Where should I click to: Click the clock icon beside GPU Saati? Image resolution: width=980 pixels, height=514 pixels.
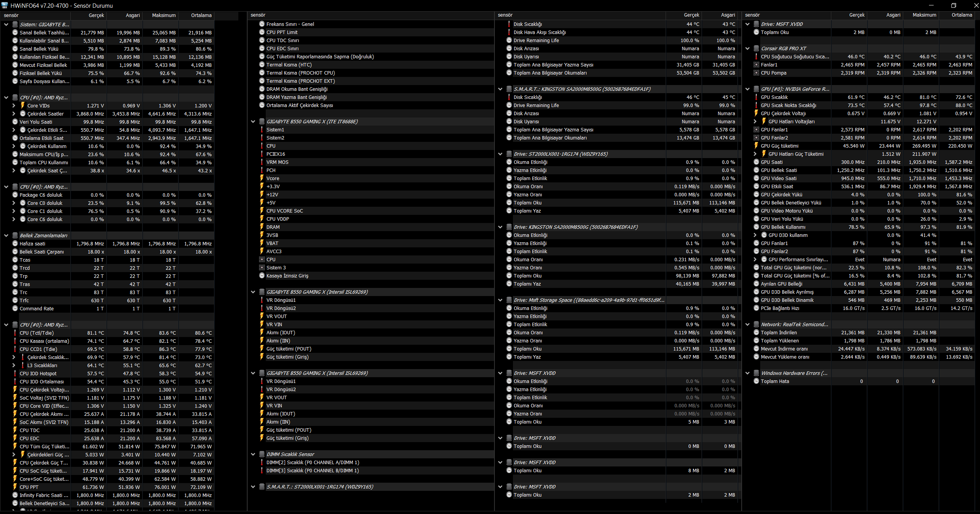click(756, 162)
